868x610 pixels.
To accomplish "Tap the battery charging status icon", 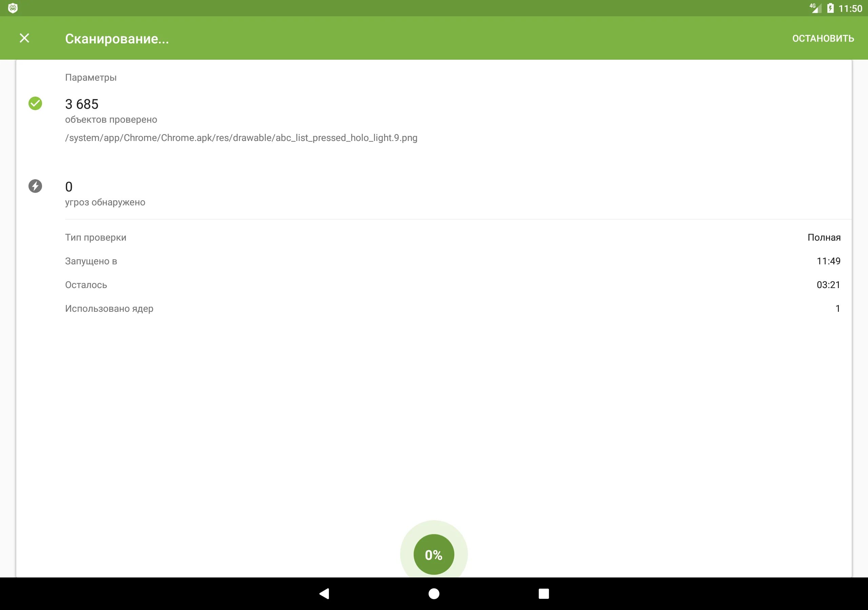I will 830,8.
